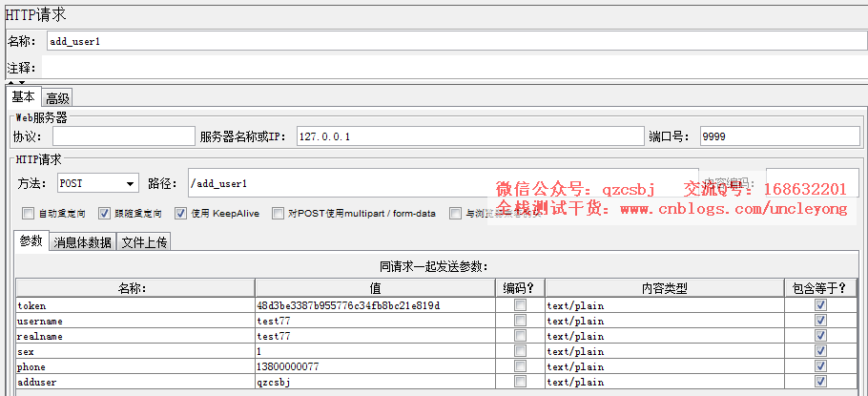Check the 编码 checkbox in username row
Screen dimensions: 868x396
pos(521,320)
